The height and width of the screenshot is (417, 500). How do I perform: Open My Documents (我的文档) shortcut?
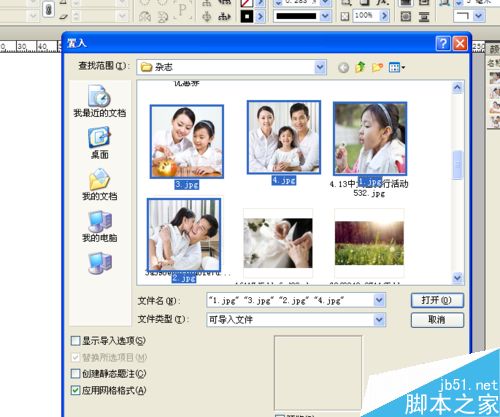click(100, 184)
